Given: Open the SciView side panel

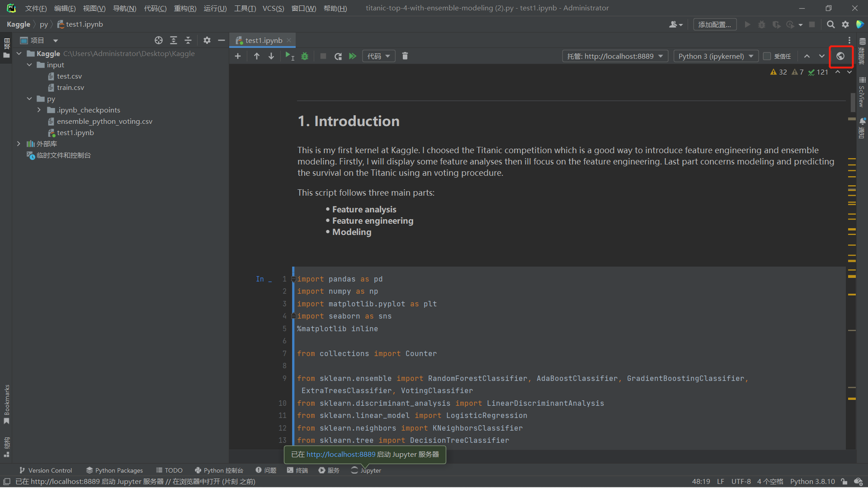Looking at the screenshot, I should [x=862, y=92].
